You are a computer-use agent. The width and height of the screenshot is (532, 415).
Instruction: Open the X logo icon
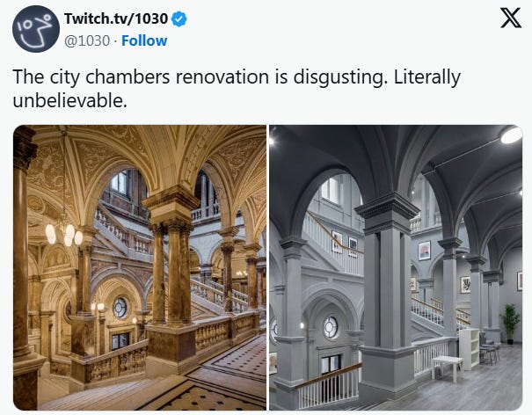pyautogui.click(x=511, y=18)
